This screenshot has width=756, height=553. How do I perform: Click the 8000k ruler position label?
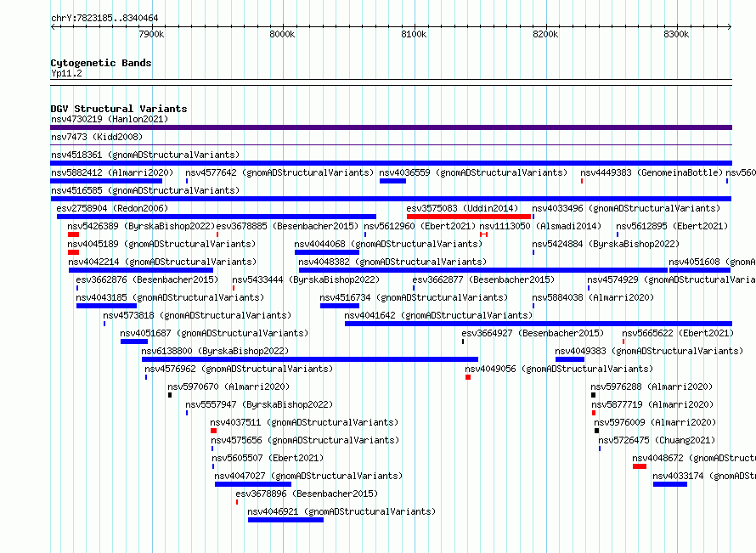coord(282,34)
